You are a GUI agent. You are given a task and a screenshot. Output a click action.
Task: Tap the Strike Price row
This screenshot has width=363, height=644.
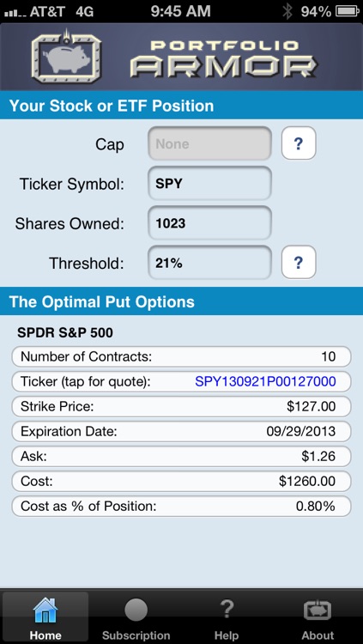pos(181,407)
